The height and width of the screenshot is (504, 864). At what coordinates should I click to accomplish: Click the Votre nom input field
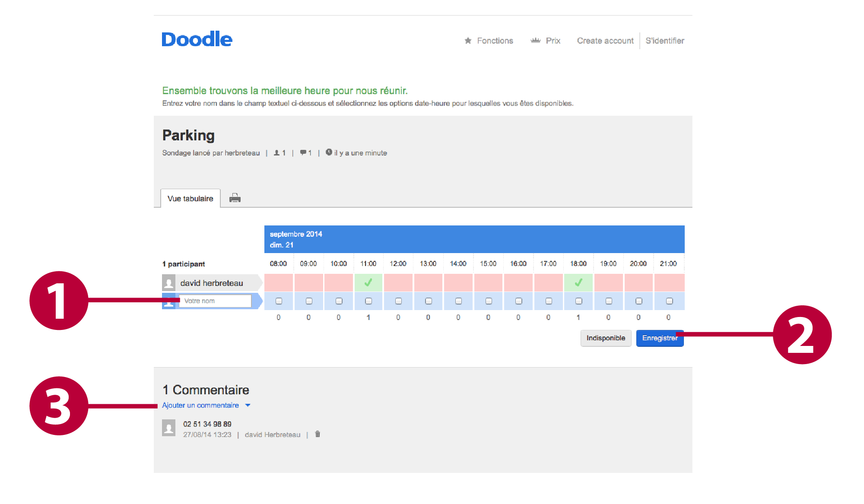[215, 301]
